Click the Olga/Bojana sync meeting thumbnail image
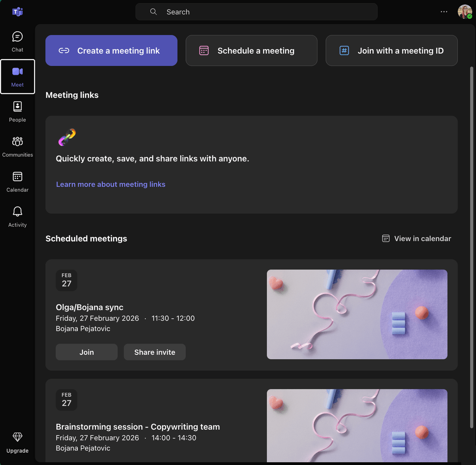 click(x=357, y=314)
